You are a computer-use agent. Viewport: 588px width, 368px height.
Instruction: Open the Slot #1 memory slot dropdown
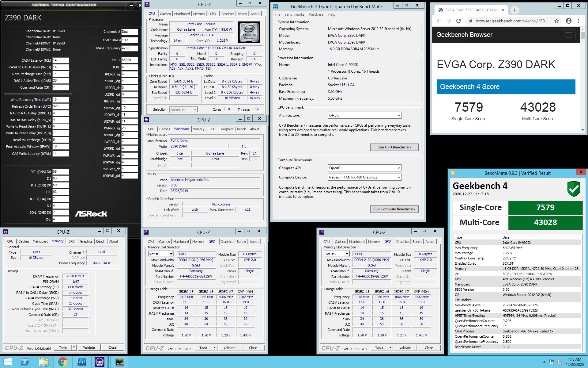tap(161, 254)
